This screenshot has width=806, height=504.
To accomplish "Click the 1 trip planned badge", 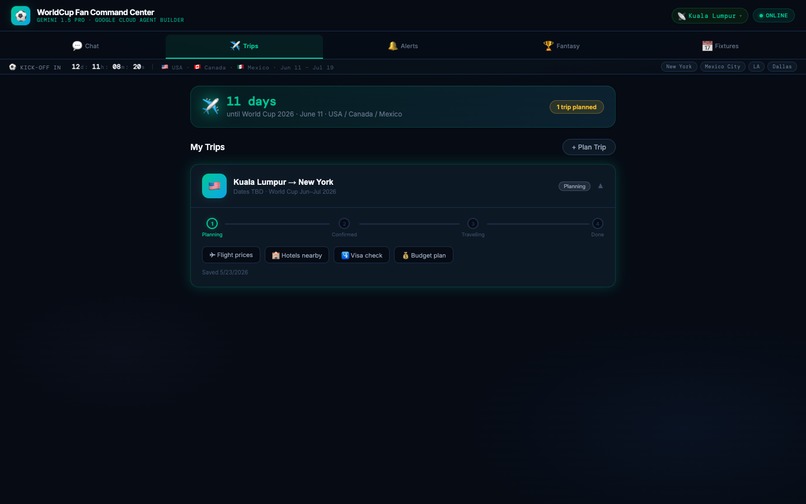I will tap(576, 107).
